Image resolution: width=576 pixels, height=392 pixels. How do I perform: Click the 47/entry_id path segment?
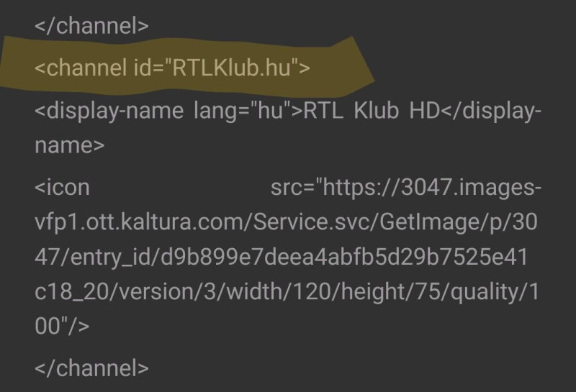(x=97, y=257)
